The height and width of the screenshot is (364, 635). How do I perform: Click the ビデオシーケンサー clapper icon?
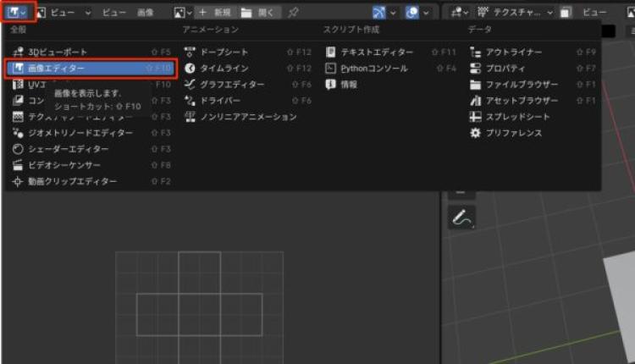point(18,165)
